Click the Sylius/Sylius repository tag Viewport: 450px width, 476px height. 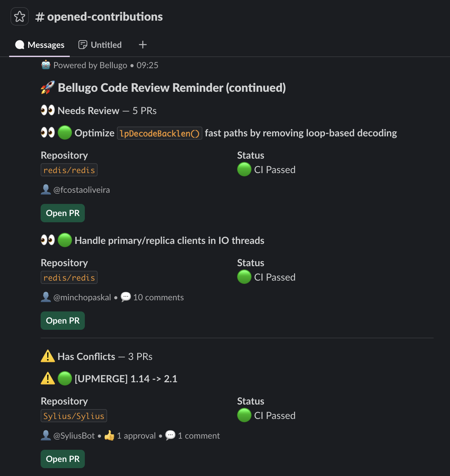(74, 416)
